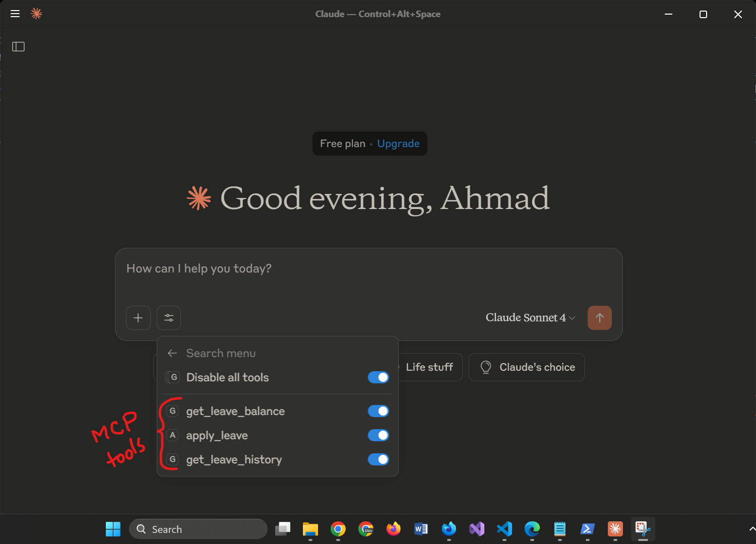The image size is (756, 544).
Task: Open File Explorer from the taskbar
Action: [x=310, y=529]
